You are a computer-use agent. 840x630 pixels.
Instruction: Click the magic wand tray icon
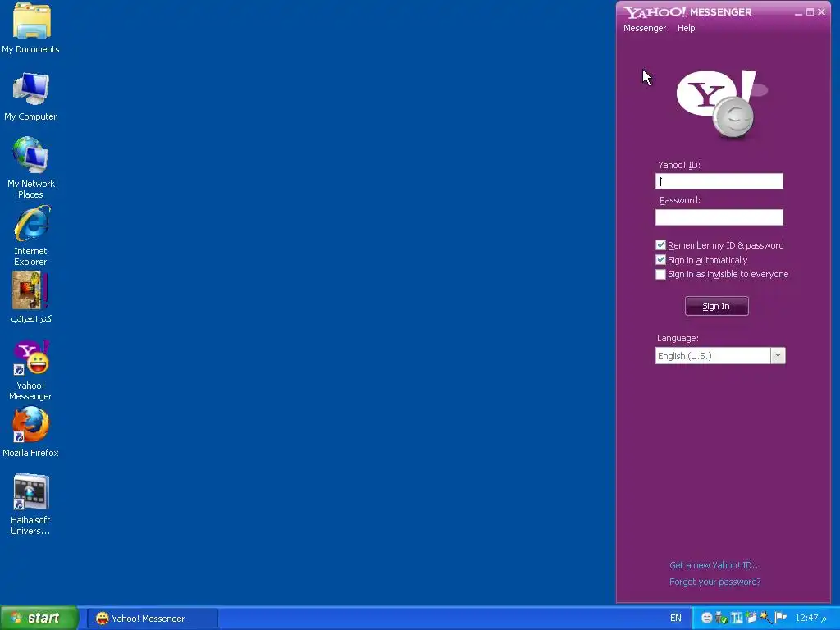pos(766,617)
